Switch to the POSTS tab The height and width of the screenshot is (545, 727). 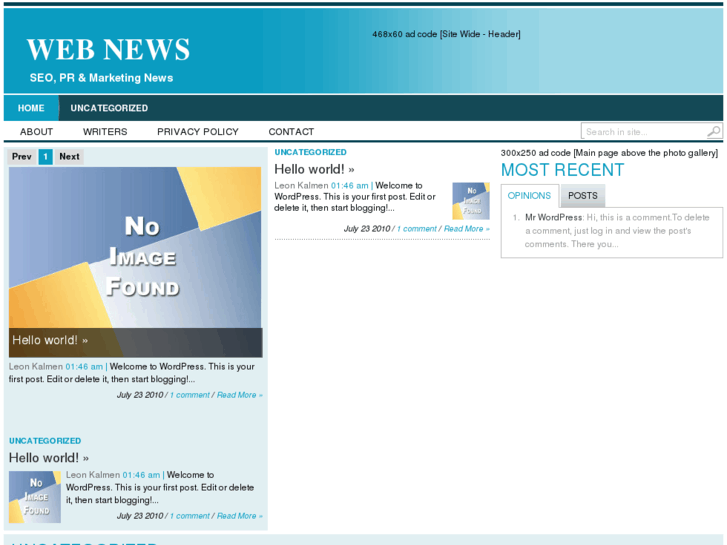[583, 196]
